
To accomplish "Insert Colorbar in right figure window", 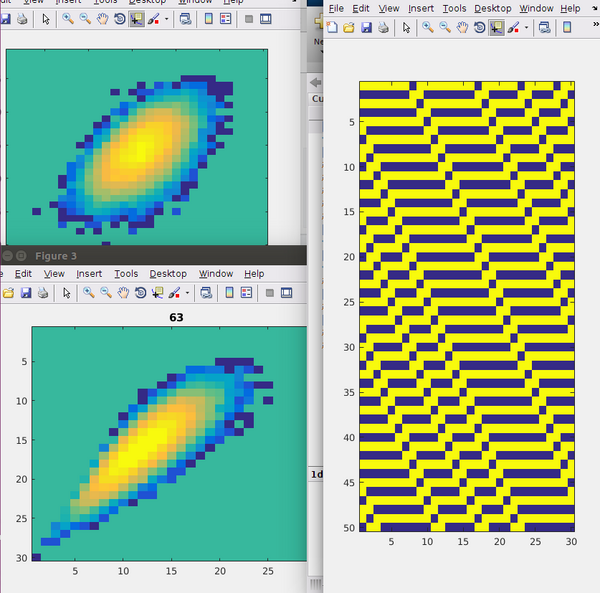I will [x=567, y=28].
